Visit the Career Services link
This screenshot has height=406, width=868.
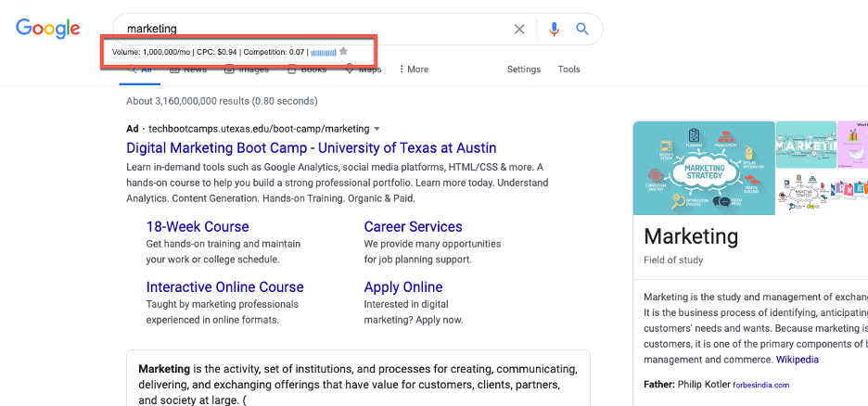coord(413,227)
